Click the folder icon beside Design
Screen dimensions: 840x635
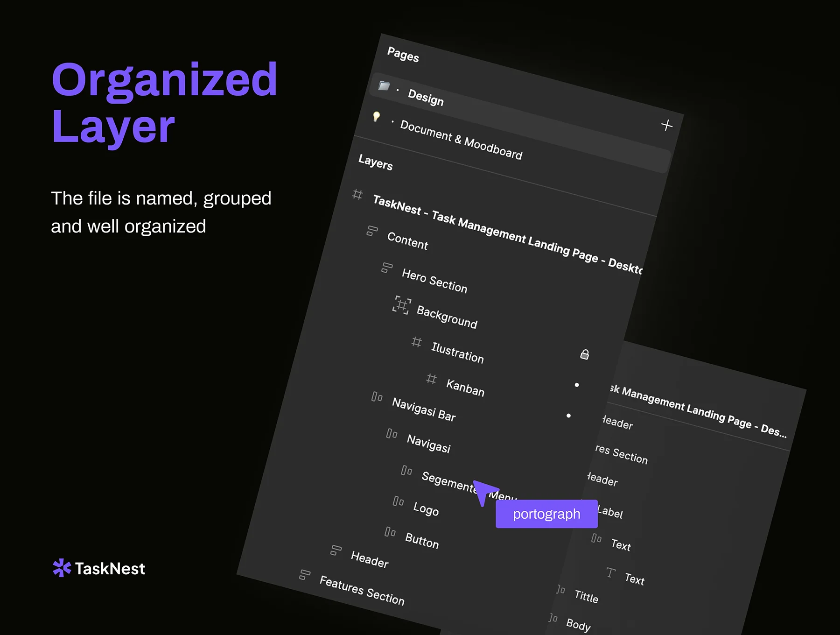click(384, 85)
